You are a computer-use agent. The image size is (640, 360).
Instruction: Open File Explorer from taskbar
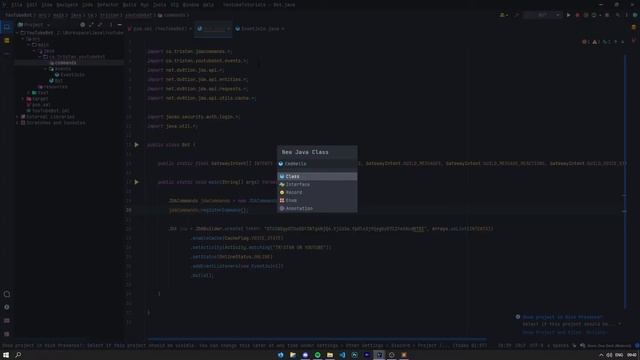pyautogui.click(x=330, y=355)
